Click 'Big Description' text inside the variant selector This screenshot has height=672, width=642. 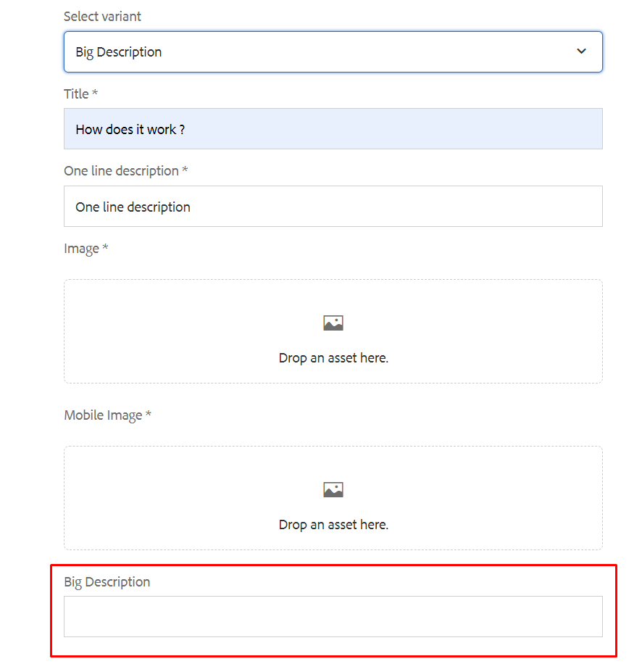pyautogui.click(x=118, y=51)
